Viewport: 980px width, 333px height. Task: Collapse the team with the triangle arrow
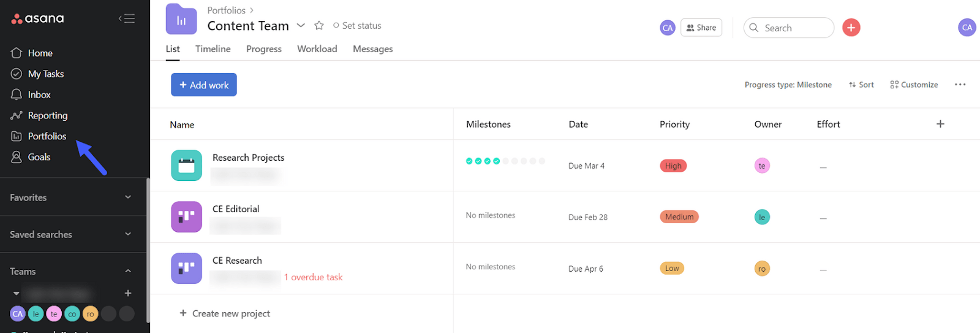(x=17, y=294)
